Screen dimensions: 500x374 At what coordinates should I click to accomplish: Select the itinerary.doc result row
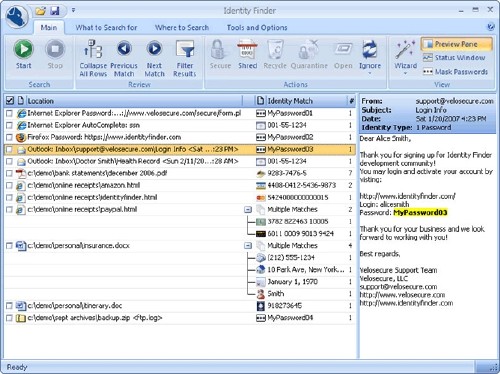point(180,306)
